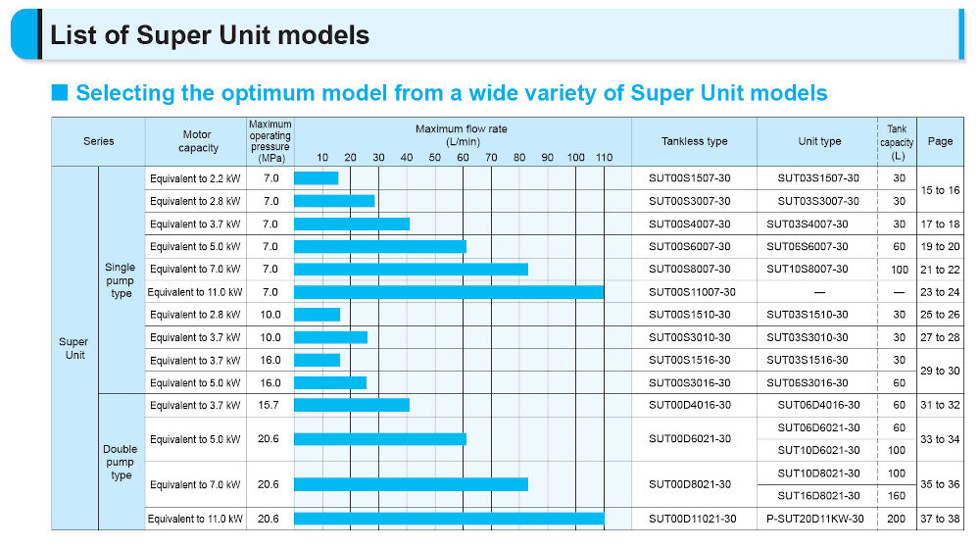Click tankless model SUT00S3007-30
This screenshot has width=980, height=548.
click(689, 201)
